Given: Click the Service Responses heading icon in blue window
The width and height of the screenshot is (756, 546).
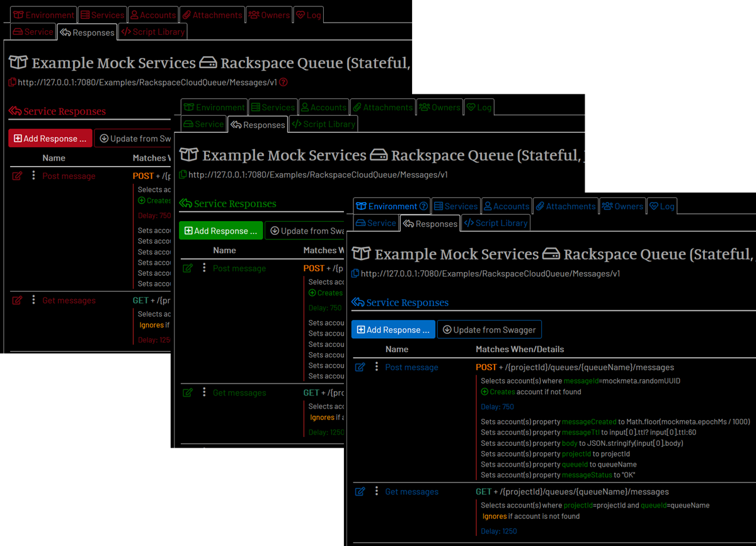Looking at the screenshot, I should [358, 303].
